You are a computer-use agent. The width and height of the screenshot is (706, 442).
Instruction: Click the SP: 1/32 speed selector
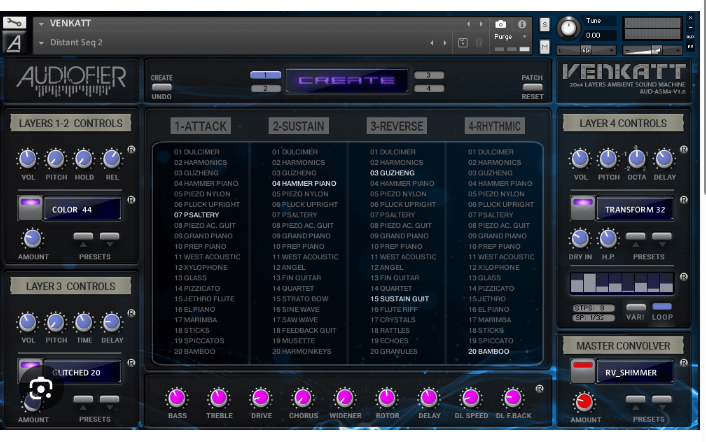(593, 317)
